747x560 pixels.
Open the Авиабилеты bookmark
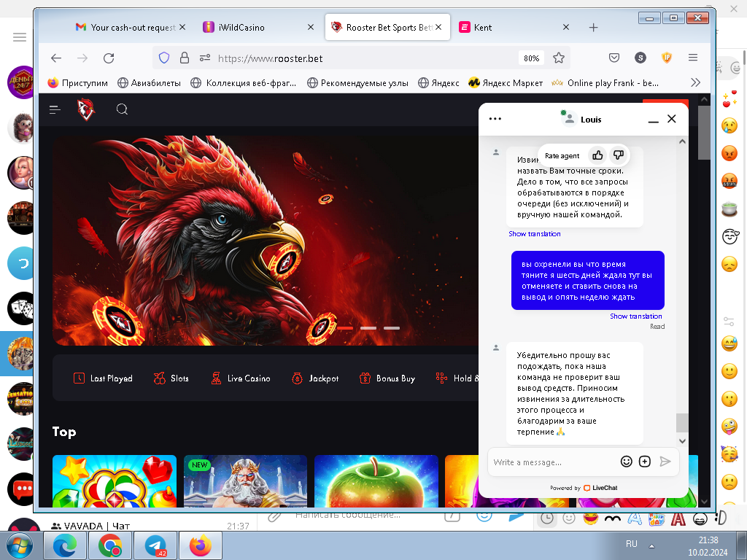pos(149,83)
